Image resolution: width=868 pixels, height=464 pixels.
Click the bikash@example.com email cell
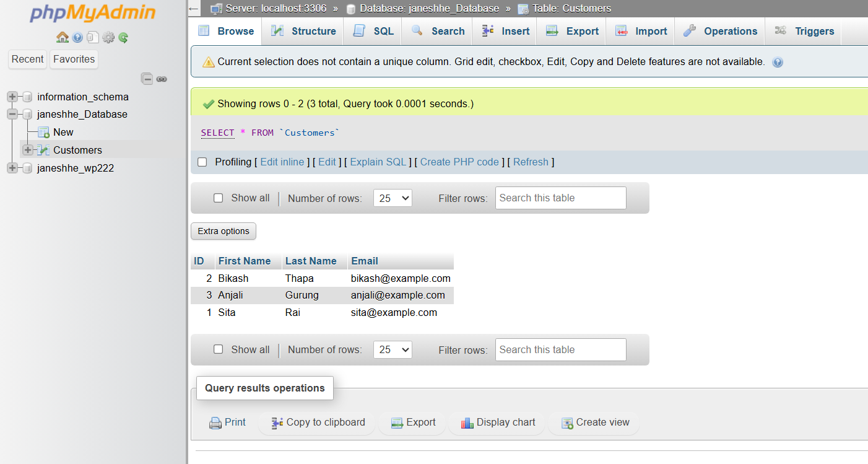[x=401, y=278]
